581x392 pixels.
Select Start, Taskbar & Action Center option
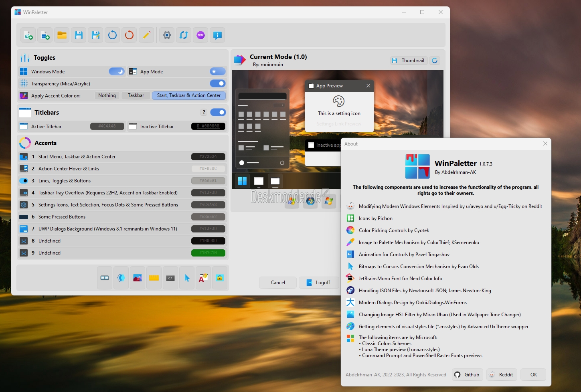(189, 95)
